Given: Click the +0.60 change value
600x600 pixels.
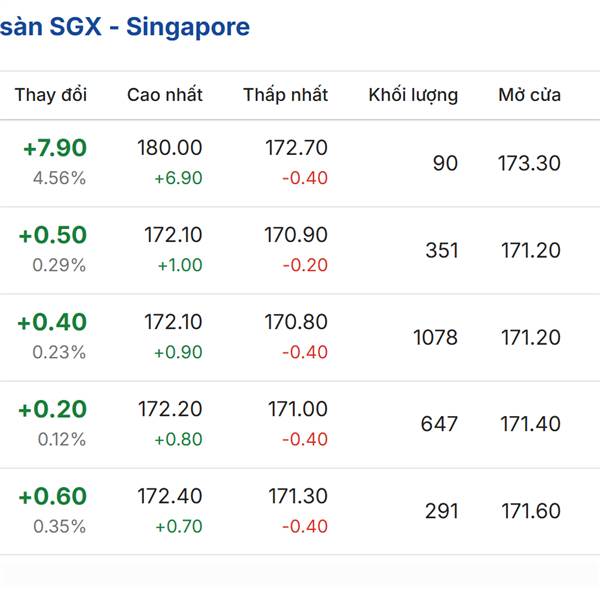Looking at the screenshot, I should (x=52, y=496).
